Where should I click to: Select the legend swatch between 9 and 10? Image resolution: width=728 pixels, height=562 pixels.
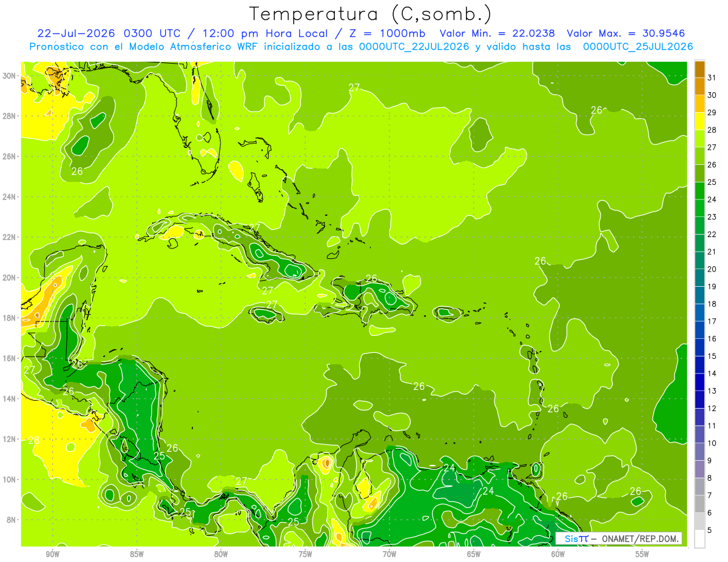pos(699,452)
